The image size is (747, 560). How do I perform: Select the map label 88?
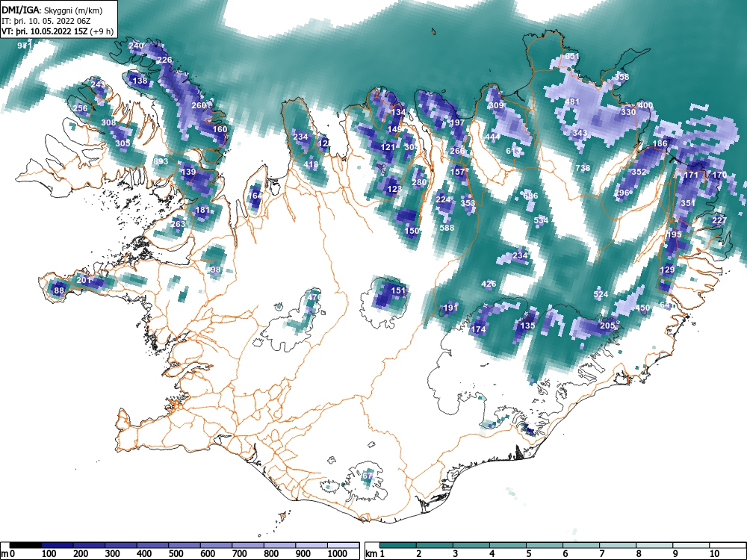pyautogui.click(x=59, y=290)
